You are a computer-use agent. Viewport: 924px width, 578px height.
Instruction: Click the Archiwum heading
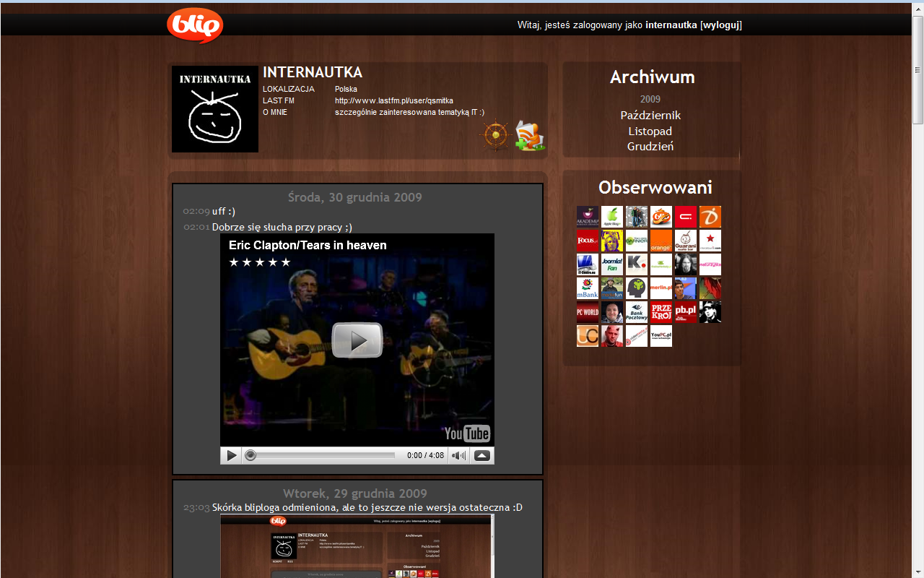(653, 77)
